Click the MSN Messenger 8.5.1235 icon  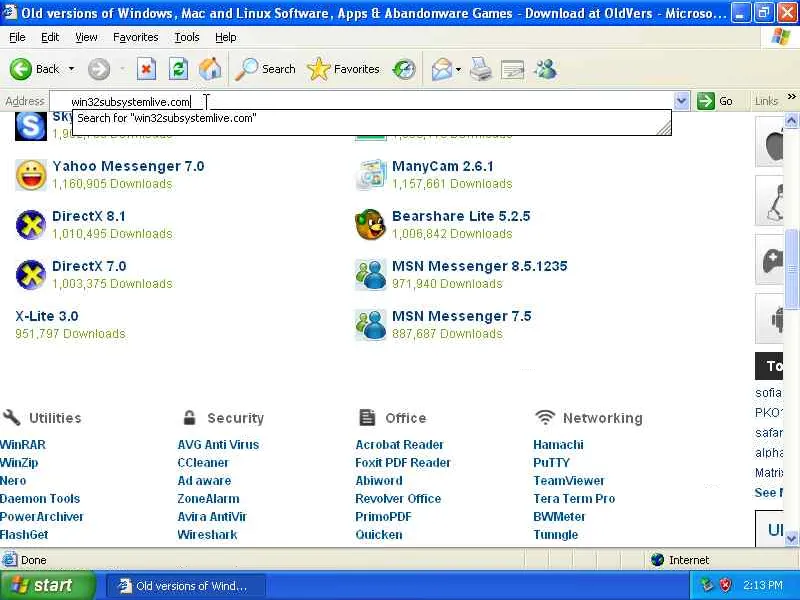coord(371,274)
